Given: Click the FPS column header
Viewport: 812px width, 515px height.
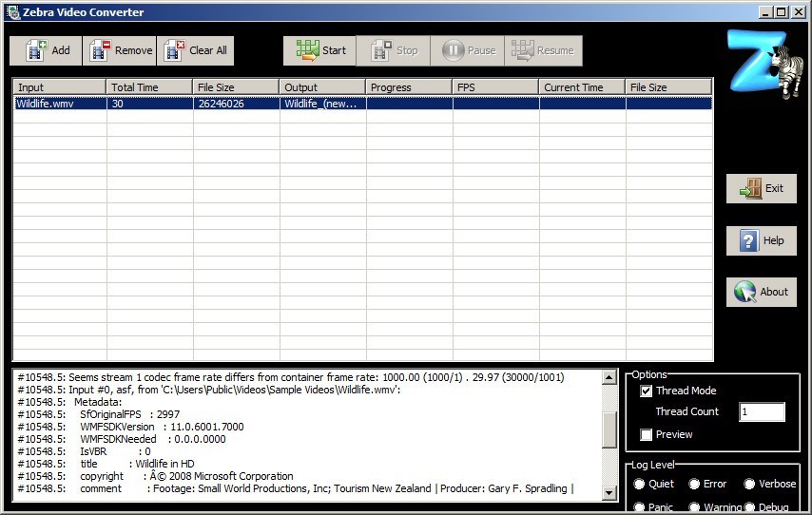Looking at the screenshot, I should pos(495,87).
